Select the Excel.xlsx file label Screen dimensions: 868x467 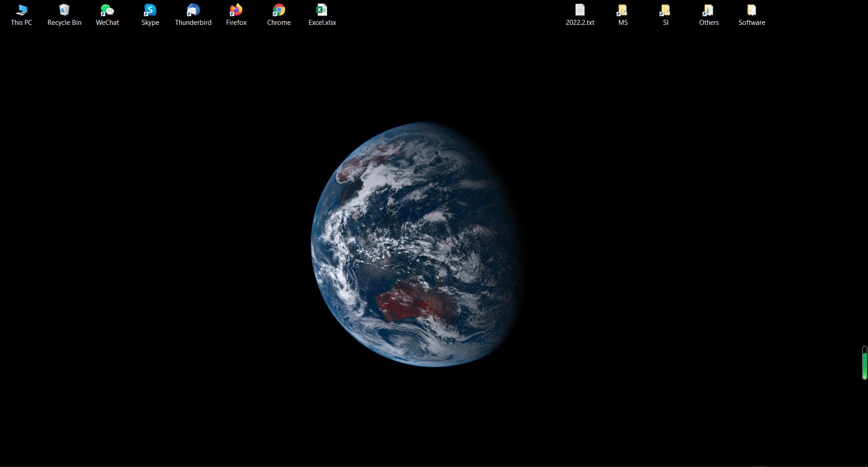pos(322,22)
